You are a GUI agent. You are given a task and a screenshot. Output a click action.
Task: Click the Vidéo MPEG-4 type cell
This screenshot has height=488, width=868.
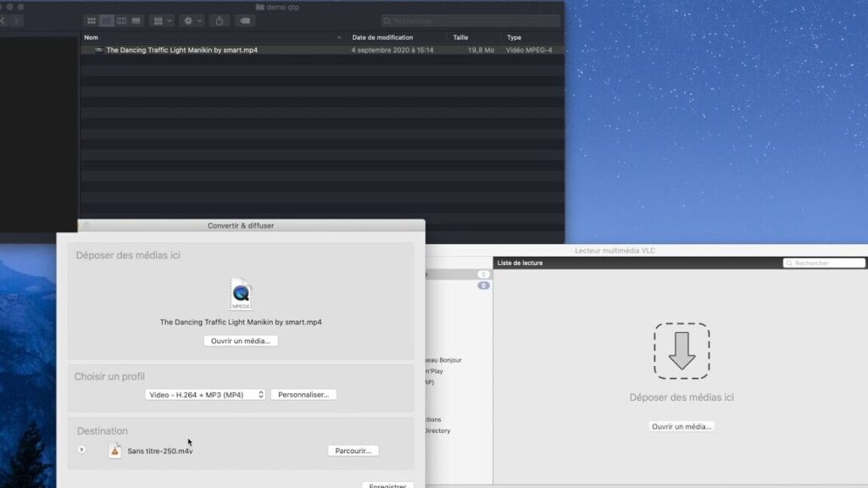tap(529, 50)
